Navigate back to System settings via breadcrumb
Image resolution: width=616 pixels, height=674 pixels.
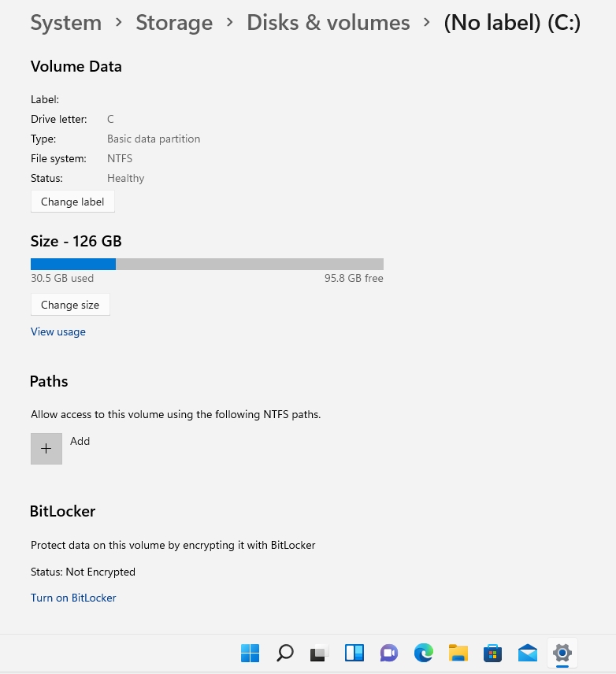[65, 22]
